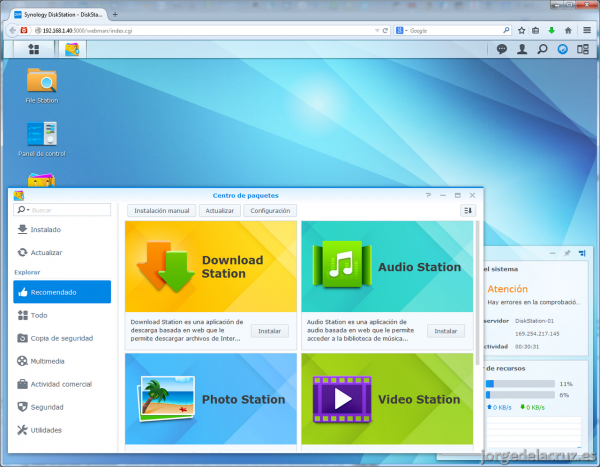Open a new browser tab
The height and width of the screenshot is (467, 600).
point(115,15)
